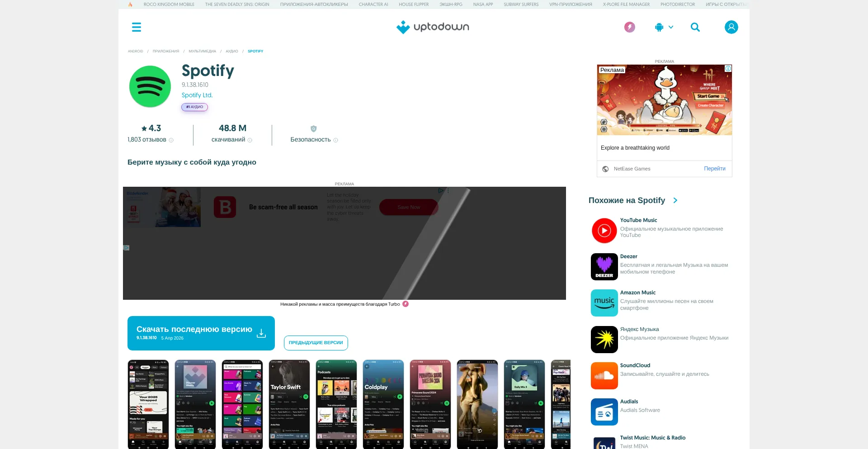The width and height of the screenshot is (868, 449).
Task: Open Your 2025 Wrapped screenshot
Action: (148, 404)
